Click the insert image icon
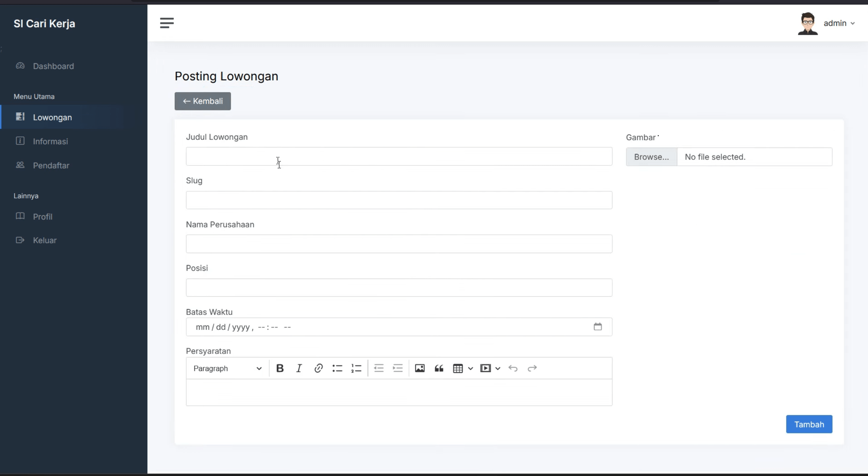This screenshot has height=476, width=868. (420, 368)
